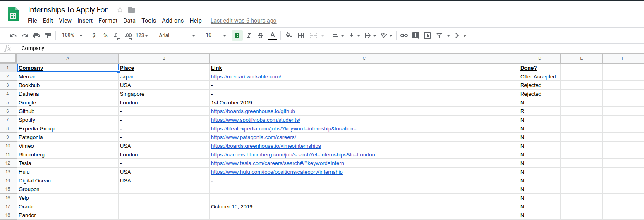Open the Help menu
The height and width of the screenshot is (220, 644).
[196, 21]
